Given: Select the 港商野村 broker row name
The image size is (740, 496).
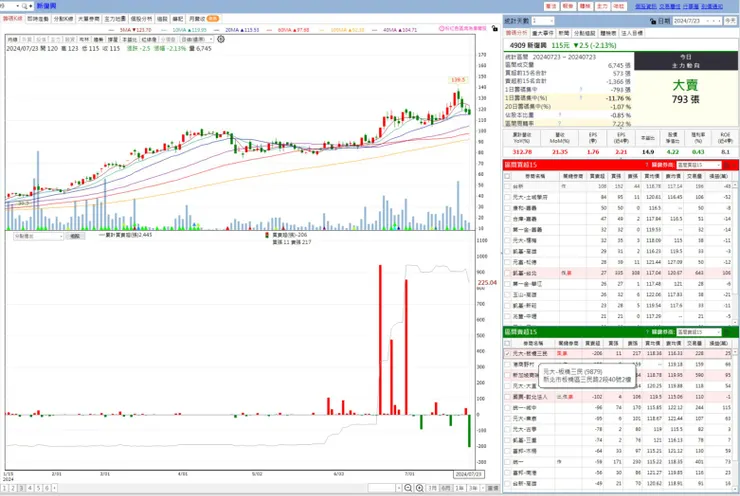Looking at the screenshot, I should (x=524, y=364).
